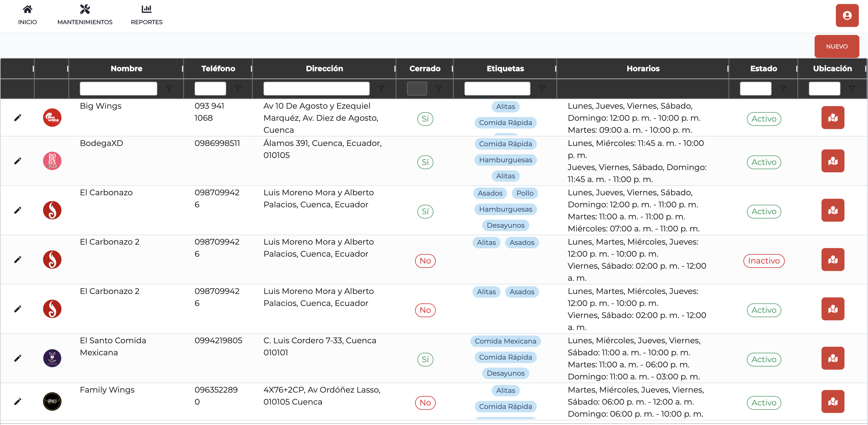Viewport: 868px width, 425px height.
Task: Click the pencil icon for Family Wings
Action: [x=18, y=401]
